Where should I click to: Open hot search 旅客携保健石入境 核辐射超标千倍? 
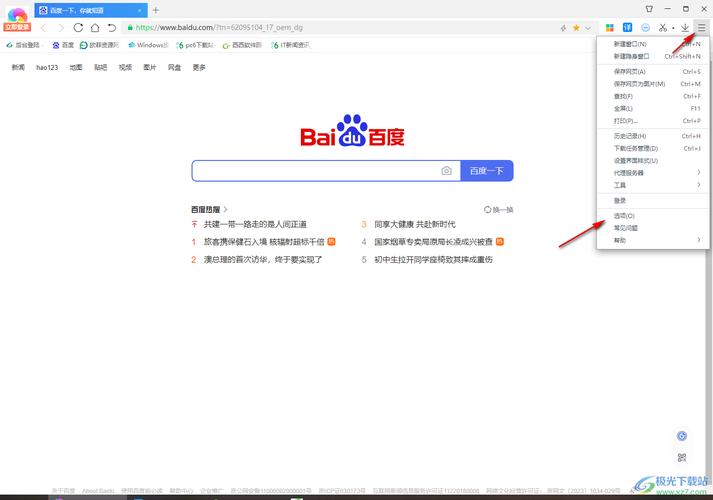264,242
